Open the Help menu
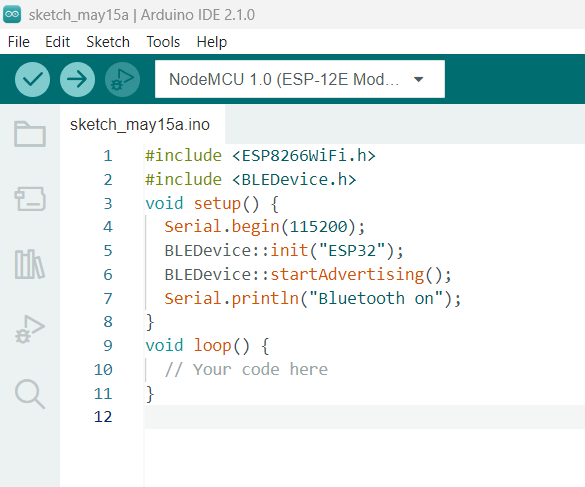 point(212,42)
